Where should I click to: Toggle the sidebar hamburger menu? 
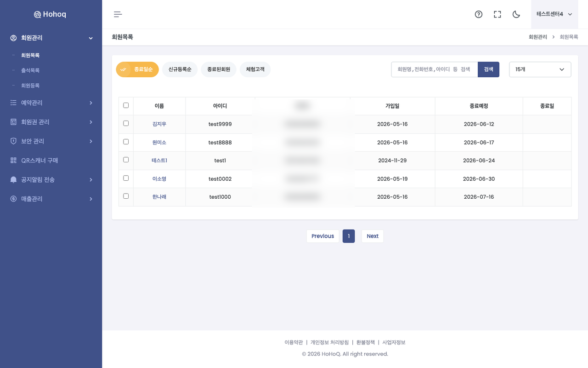118,14
